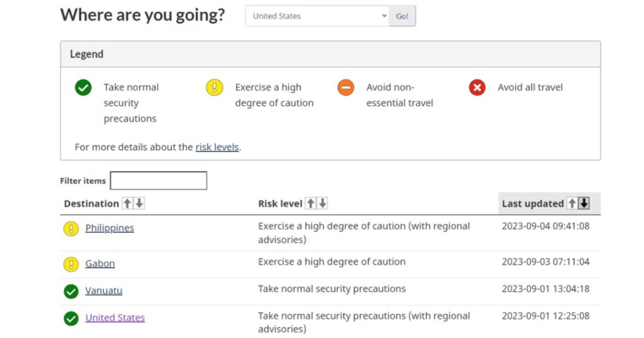Focus the Filter items text field
The image size is (644, 338).
click(x=158, y=181)
